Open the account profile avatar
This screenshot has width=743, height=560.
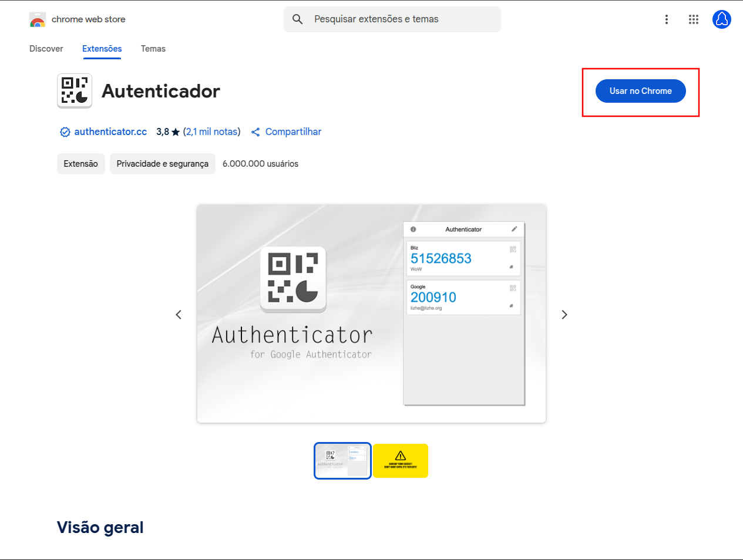[x=722, y=19]
